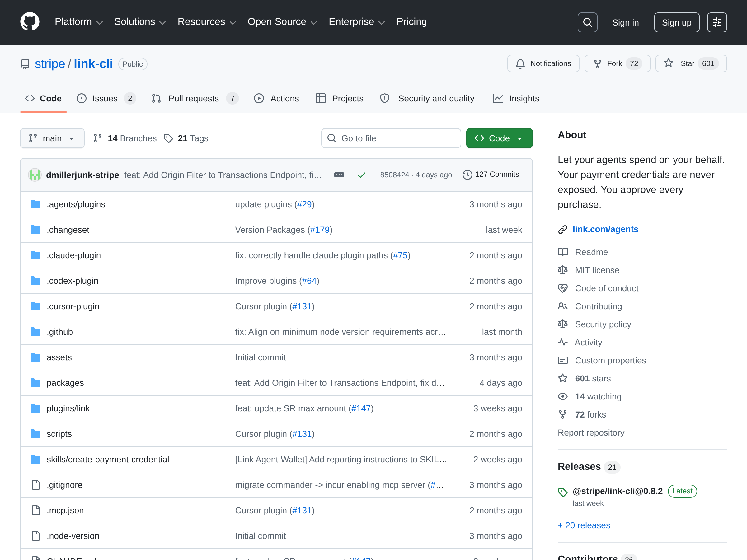
Task: Open the stripe owner link
Action: pos(50,64)
